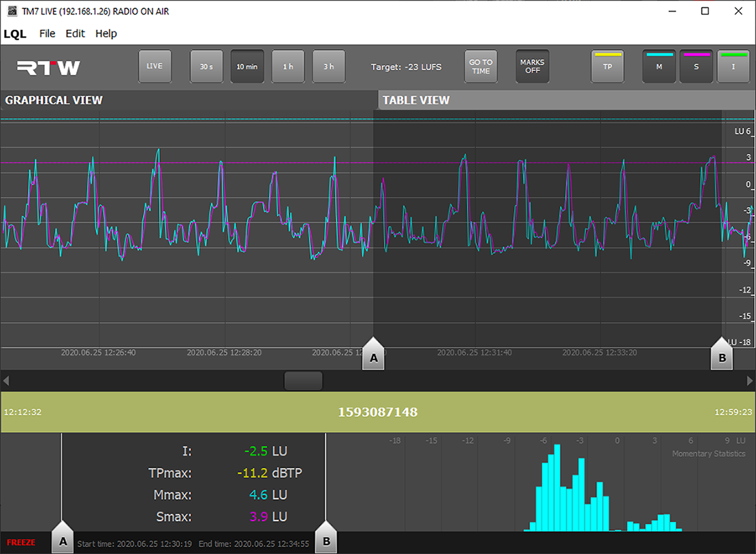Select the 10 min time range
The height and width of the screenshot is (554, 756).
point(247,67)
